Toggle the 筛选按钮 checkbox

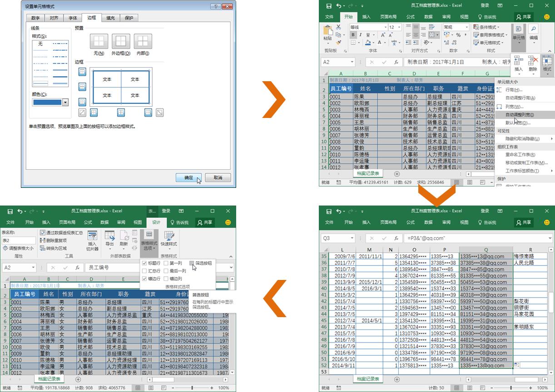(x=192, y=263)
